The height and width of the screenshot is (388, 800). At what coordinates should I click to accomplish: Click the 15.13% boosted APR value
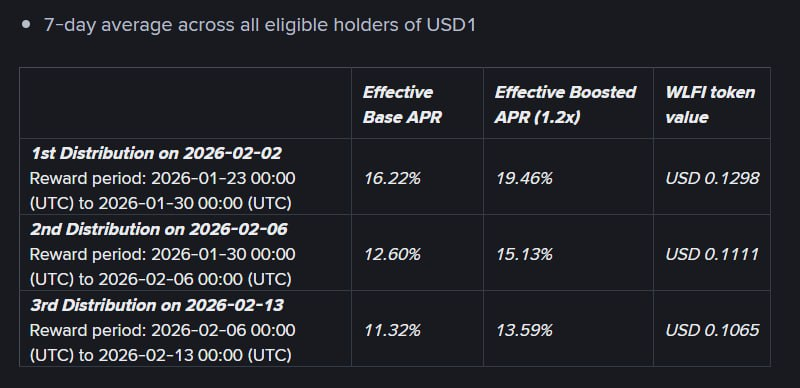524,254
